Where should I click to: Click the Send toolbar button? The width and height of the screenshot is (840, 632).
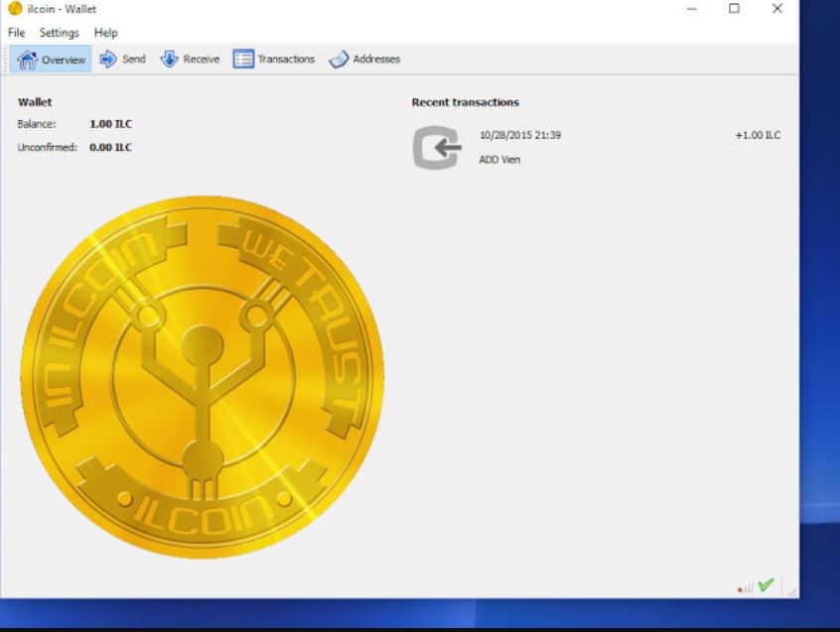[123, 59]
